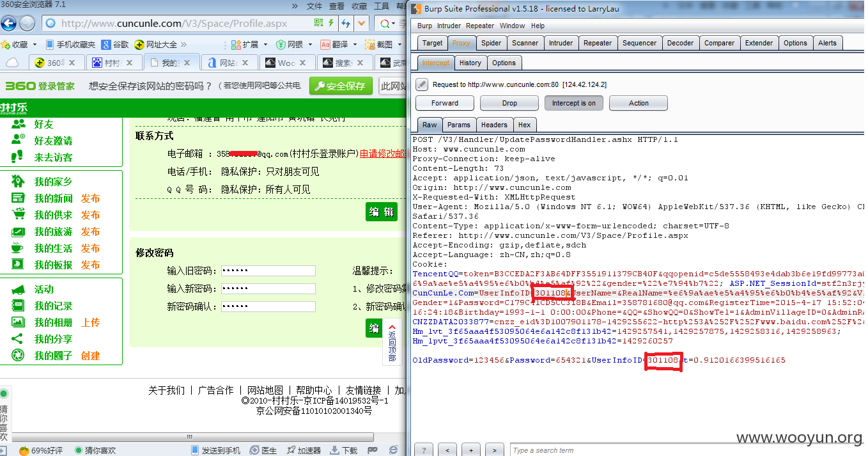
Task: Click the browser forward arrow button
Action: 27,24
